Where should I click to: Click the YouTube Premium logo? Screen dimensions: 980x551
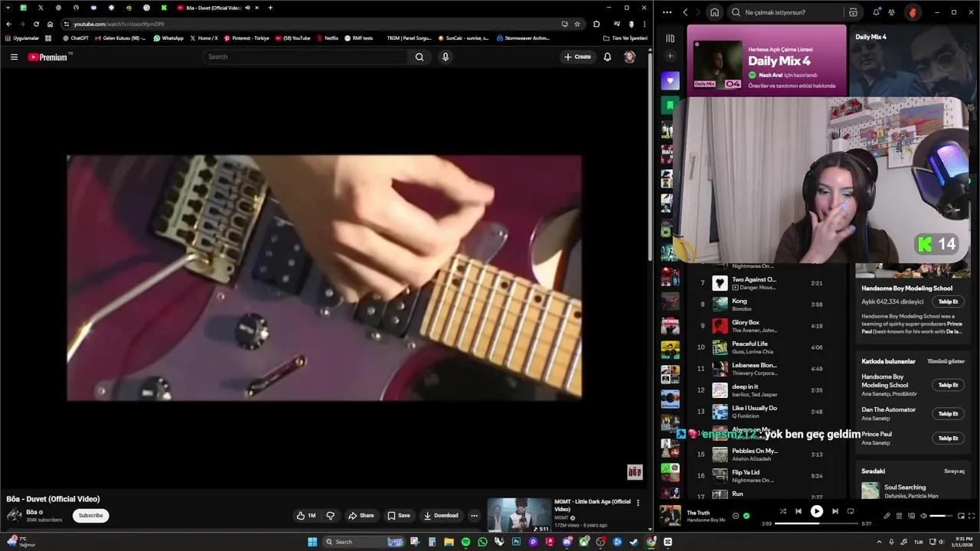pyautogui.click(x=48, y=57)
